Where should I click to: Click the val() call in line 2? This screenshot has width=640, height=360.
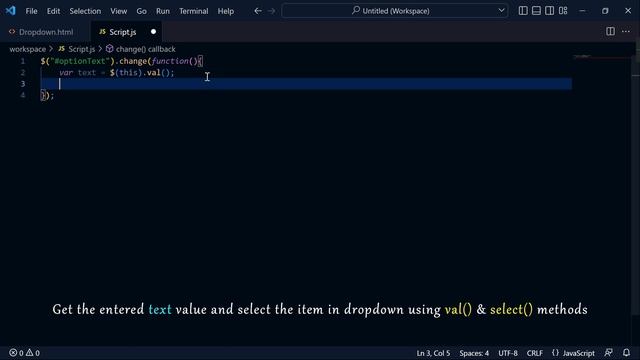[158, 73]
